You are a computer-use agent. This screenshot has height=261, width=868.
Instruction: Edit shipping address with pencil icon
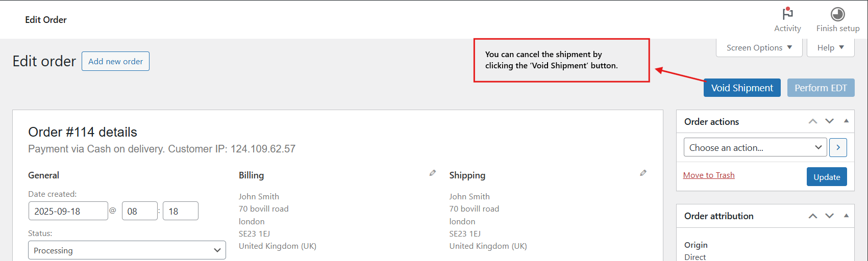coord(643,173)
